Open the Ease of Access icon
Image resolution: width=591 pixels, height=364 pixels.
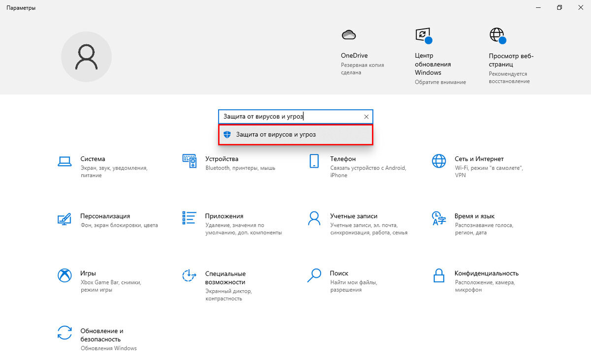coord(189,275)
